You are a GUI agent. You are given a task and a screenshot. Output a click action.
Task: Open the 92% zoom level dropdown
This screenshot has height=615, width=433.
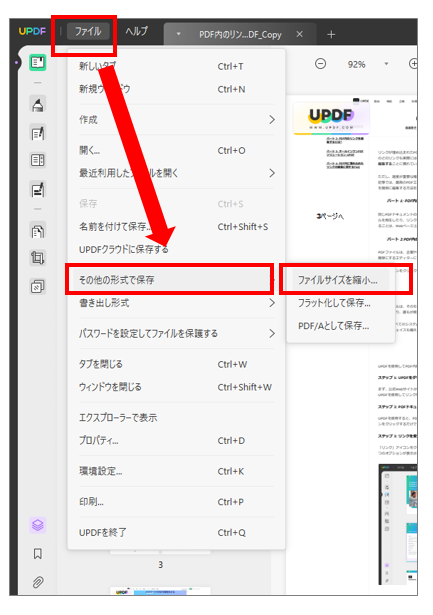[386, 64]
